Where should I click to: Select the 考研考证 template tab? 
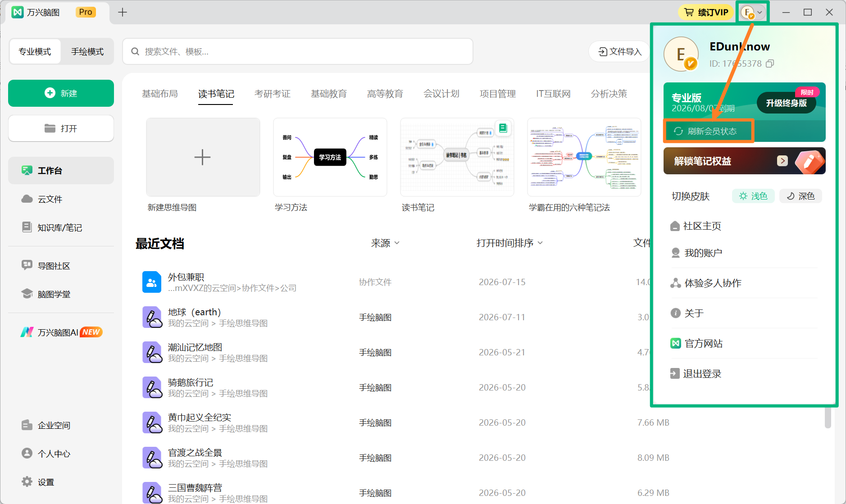273,94
